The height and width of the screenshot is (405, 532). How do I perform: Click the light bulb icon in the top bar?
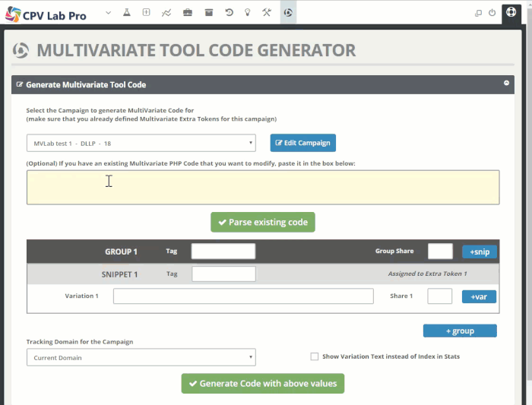tap(247, 13)
